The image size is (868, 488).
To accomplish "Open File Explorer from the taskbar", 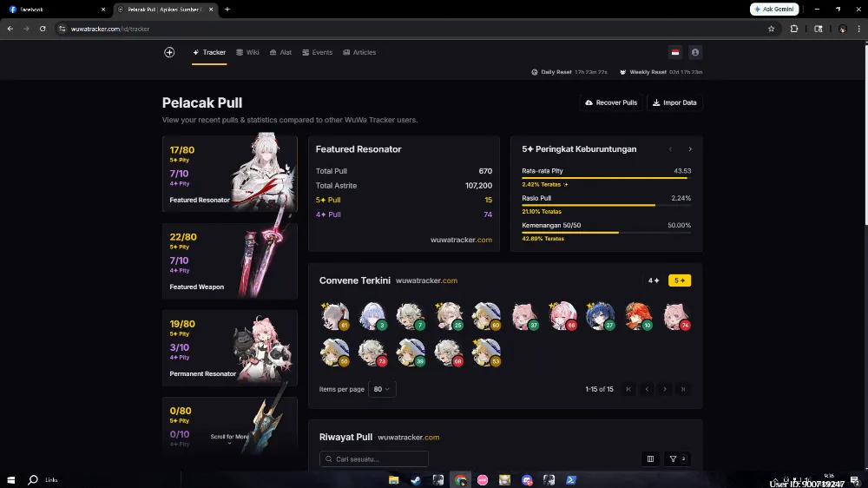I will click(x=393, y=479).
